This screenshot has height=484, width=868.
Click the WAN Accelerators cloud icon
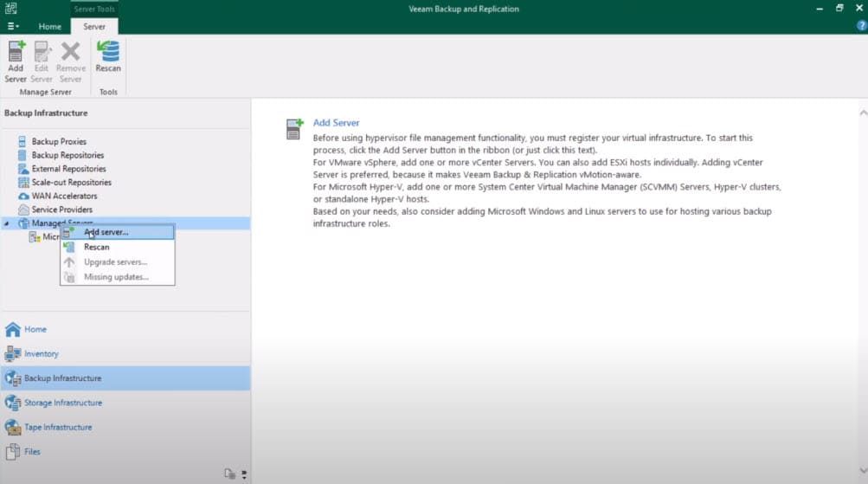coord(23,196)
